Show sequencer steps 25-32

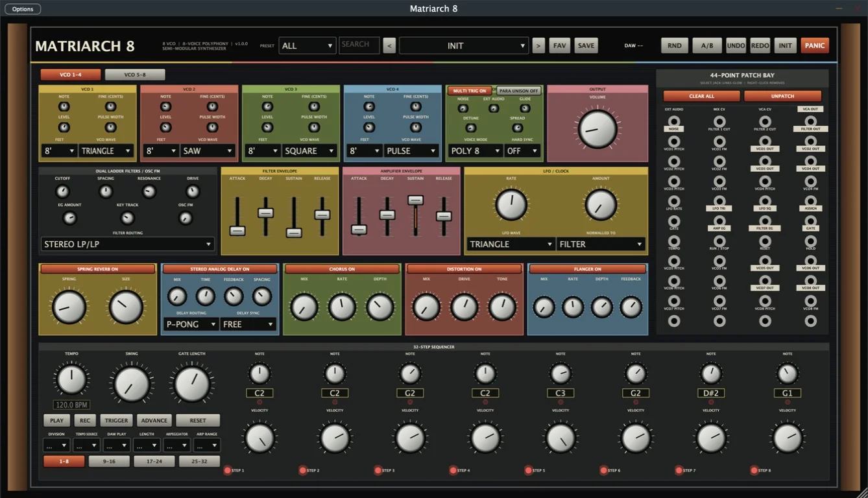pos(200,462)
